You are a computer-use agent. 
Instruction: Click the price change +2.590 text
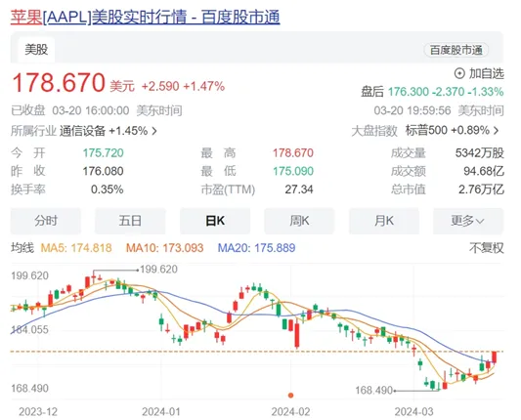[160, 87]
